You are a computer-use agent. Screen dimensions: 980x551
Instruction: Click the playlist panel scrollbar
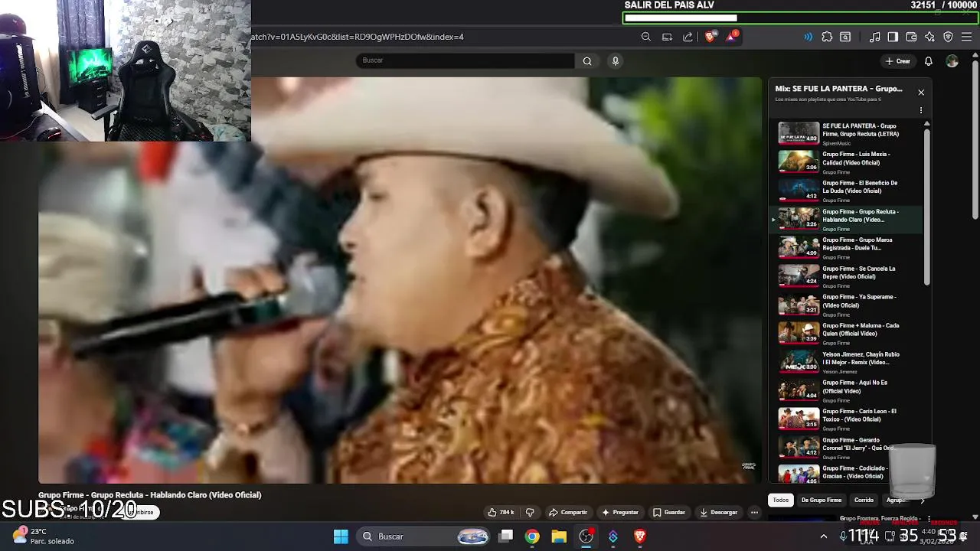tap(927, 207)
